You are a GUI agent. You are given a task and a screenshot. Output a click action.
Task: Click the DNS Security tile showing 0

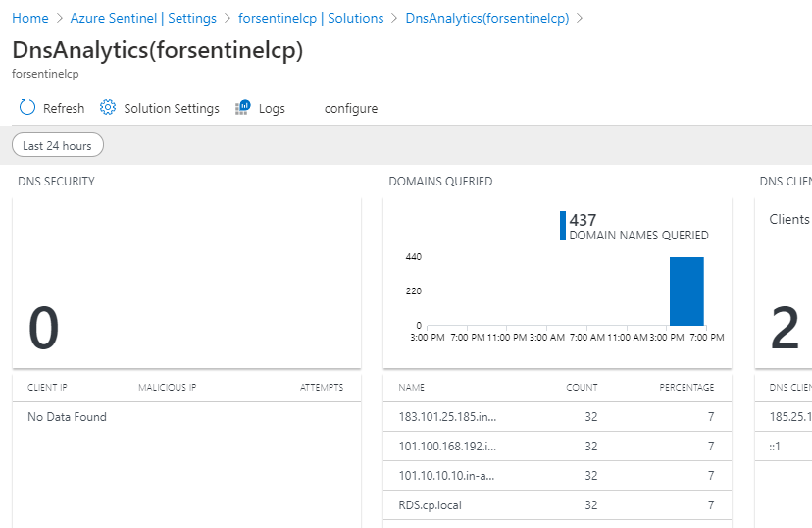tap(186, 283)
